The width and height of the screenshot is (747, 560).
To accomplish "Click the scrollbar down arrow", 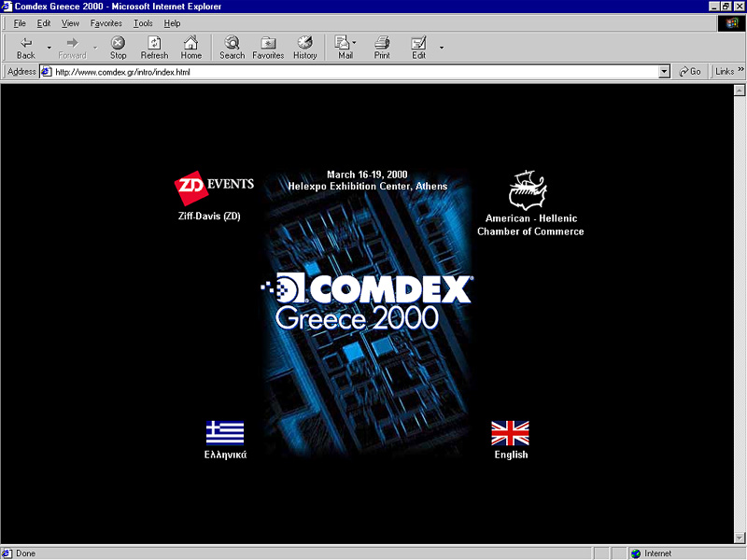I will click(x=740, y=538).
